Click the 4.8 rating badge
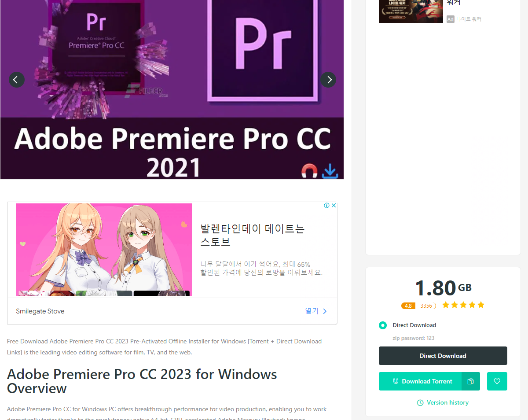The height and width of the screenshot is (420, 528). click(408, 306)
